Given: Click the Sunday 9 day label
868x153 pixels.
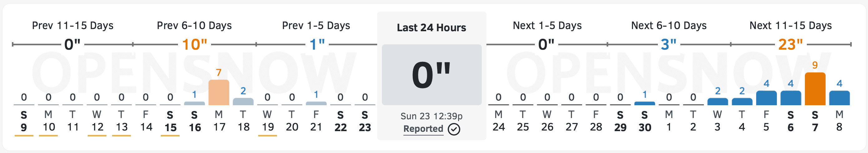Looking at the screenshot, I should point(24,121).
